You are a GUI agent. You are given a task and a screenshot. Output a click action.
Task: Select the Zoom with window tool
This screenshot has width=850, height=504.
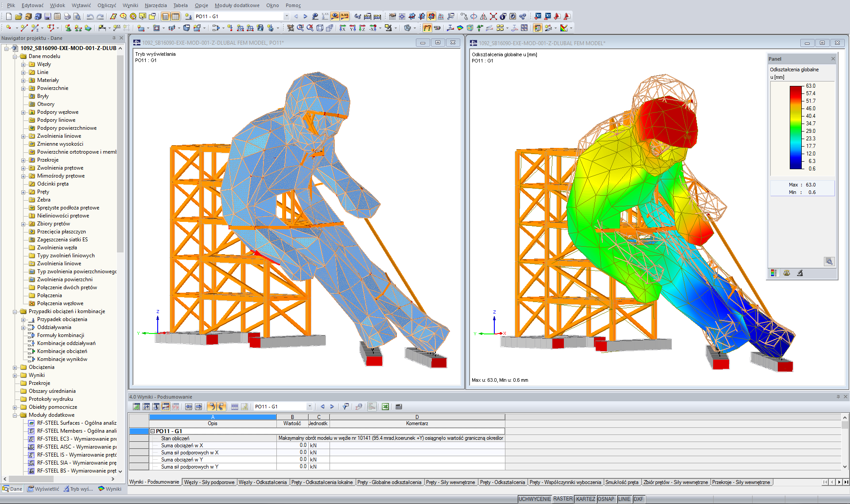point(300,28)
